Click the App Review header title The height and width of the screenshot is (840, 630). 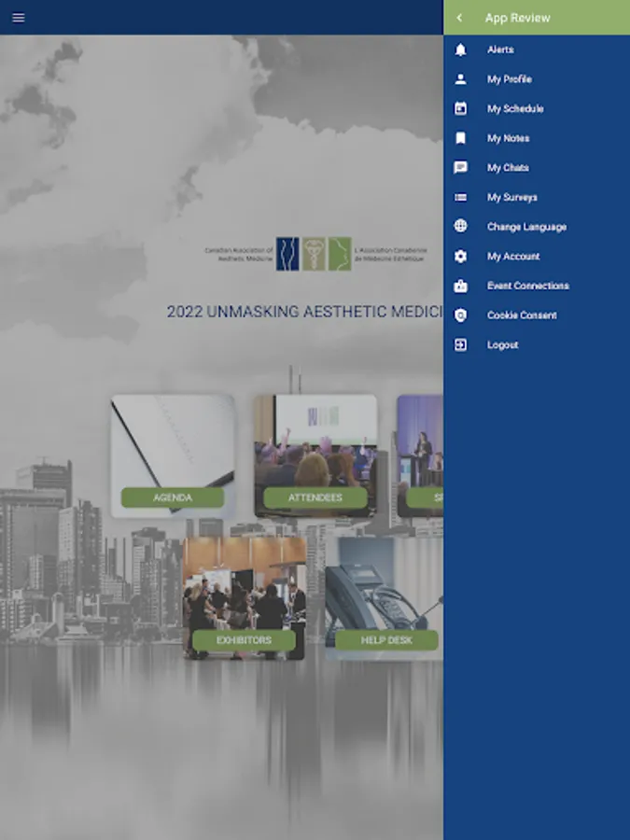pos(517,18)
